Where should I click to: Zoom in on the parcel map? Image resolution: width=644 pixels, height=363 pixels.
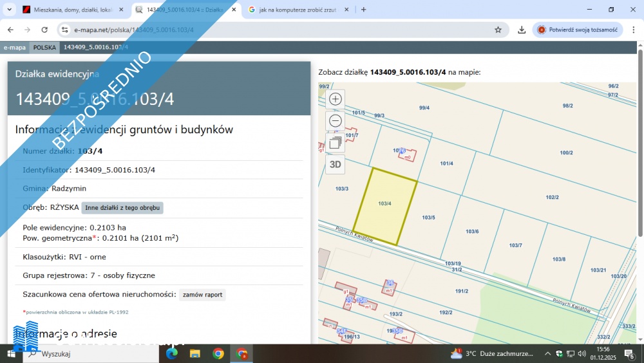pos(336,99)
